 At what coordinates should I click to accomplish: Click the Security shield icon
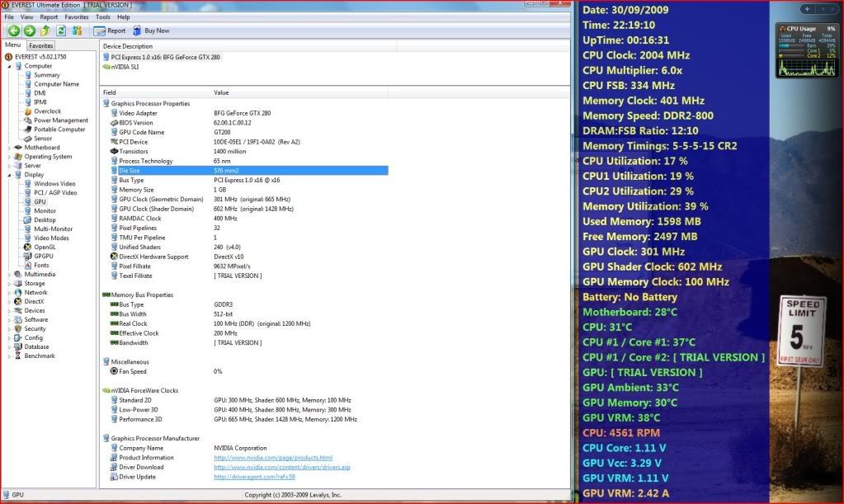point(18,328)
